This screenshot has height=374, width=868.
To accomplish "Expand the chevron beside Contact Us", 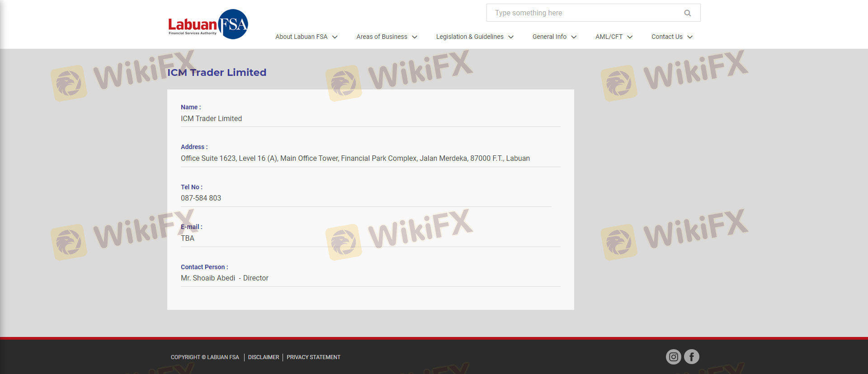I will [x=690, y=37].
